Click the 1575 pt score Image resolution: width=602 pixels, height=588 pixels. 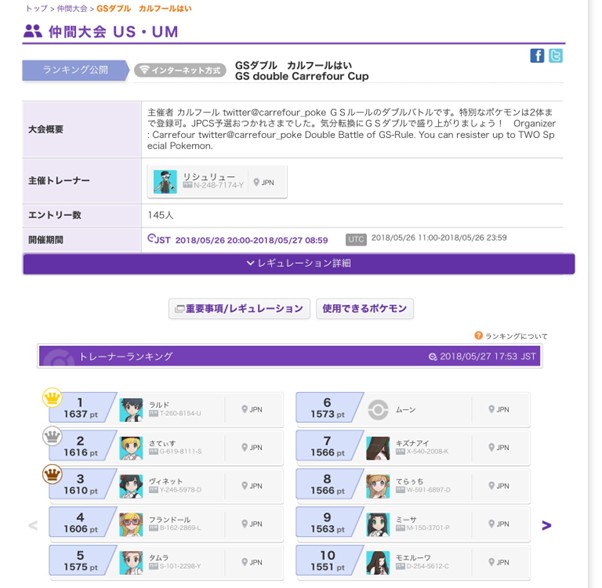coord(81,567)
